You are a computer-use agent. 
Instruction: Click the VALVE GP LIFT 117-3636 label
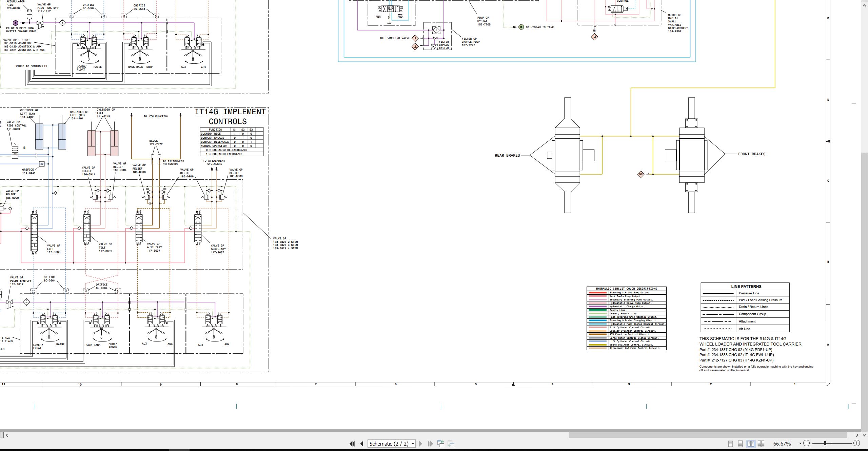(54, 249)
